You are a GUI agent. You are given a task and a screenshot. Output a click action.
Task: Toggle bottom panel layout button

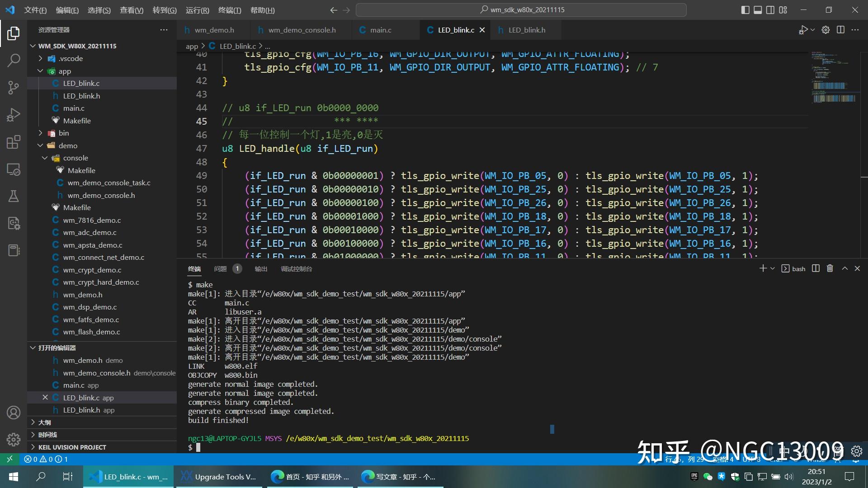pyautogui.click(x=758, y=10)
